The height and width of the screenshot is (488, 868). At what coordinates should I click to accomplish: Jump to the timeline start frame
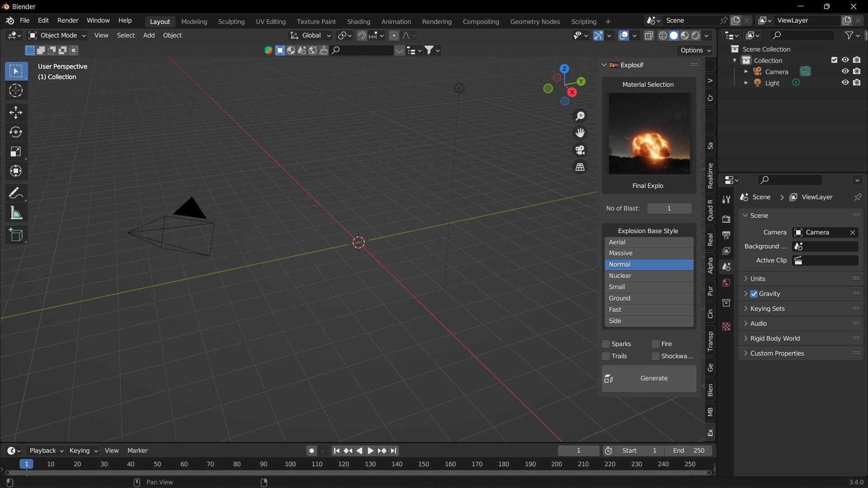coord(336,450)
